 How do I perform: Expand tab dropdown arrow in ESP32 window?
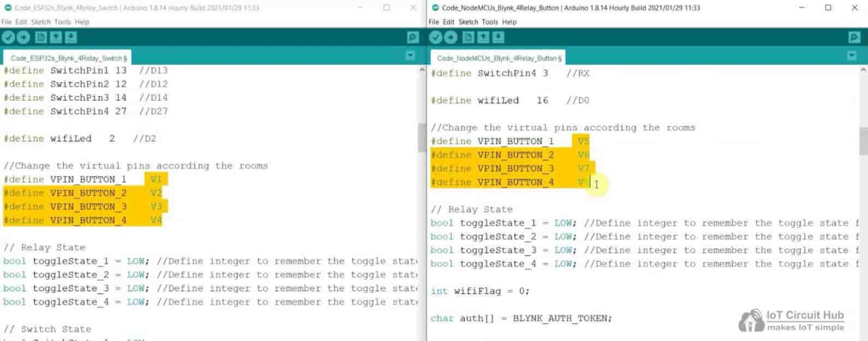pyautogui.click(x=410, y=55)
